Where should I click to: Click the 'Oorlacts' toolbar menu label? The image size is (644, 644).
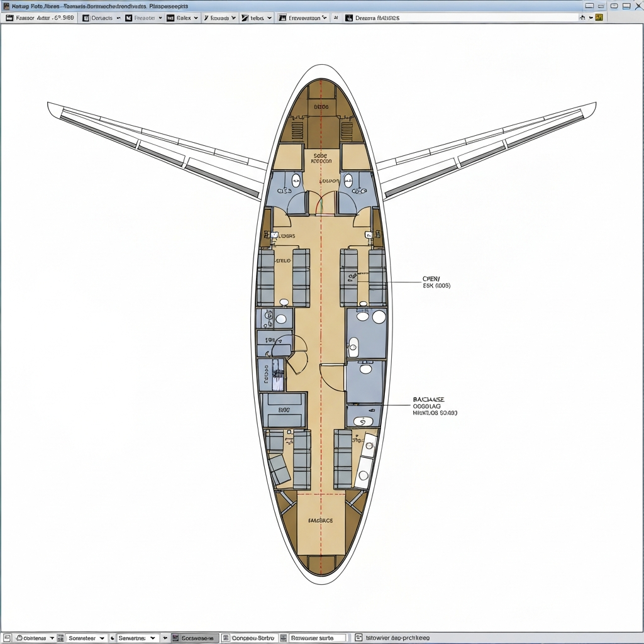102,18
